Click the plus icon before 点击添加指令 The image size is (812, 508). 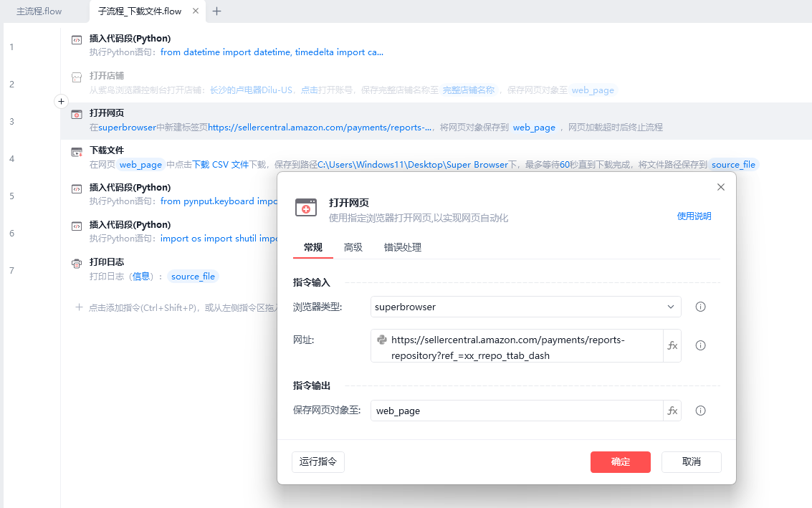tap(79, 307)
